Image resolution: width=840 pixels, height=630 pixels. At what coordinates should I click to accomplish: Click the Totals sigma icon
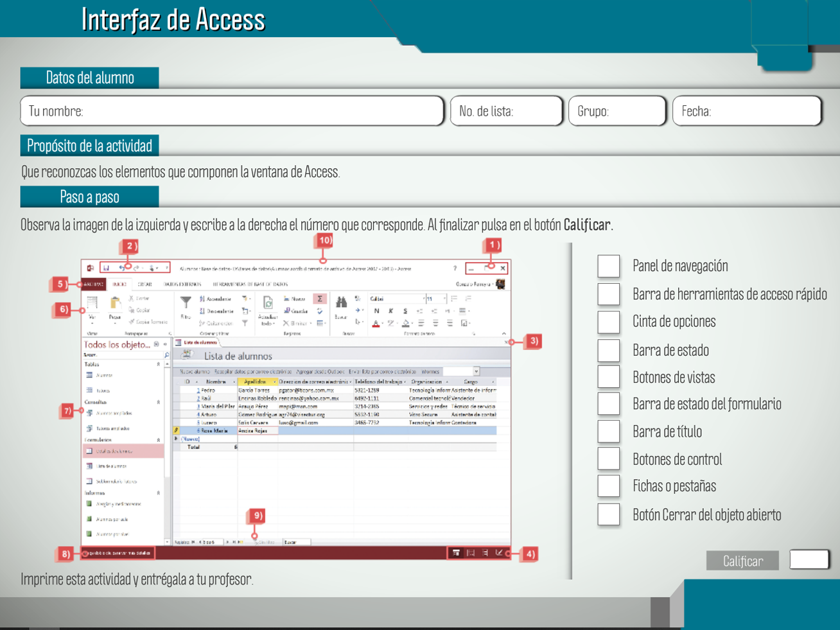[x=319, y=299]
